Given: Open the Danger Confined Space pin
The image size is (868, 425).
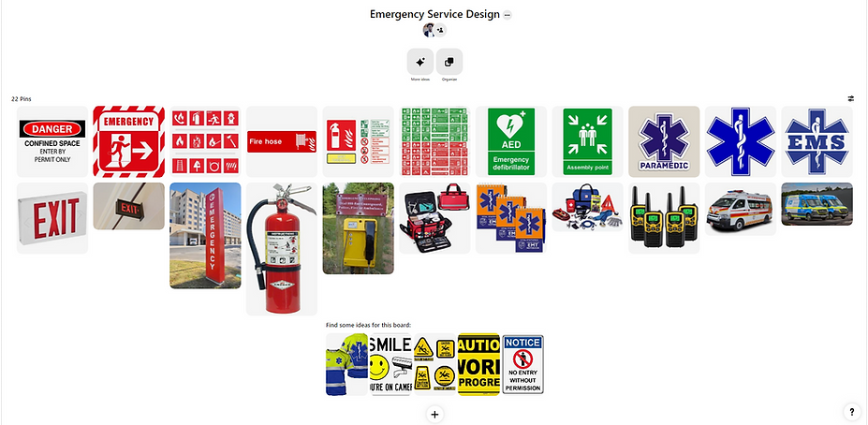Looking at the screenshot, I should click(52, 141).
